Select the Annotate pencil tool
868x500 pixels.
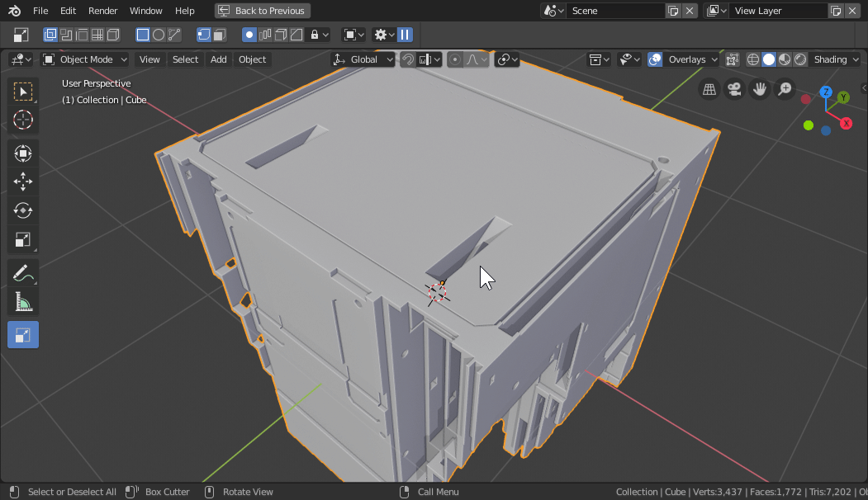click(x=23, y=273)
